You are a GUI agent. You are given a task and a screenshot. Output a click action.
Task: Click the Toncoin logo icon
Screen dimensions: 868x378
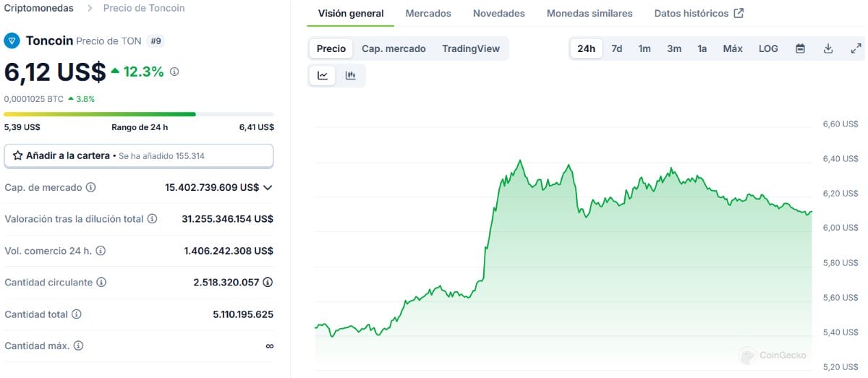pyautogui.click(x=12, y=40)
